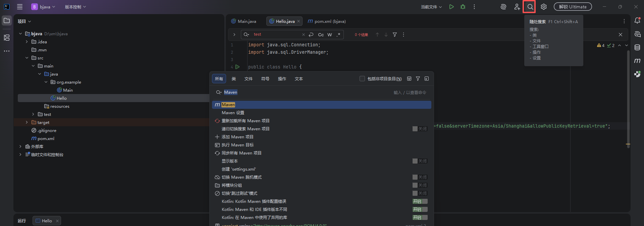Toggle show version switch
Viewport: 644px width, 226px height.
(x=420, y=161)
